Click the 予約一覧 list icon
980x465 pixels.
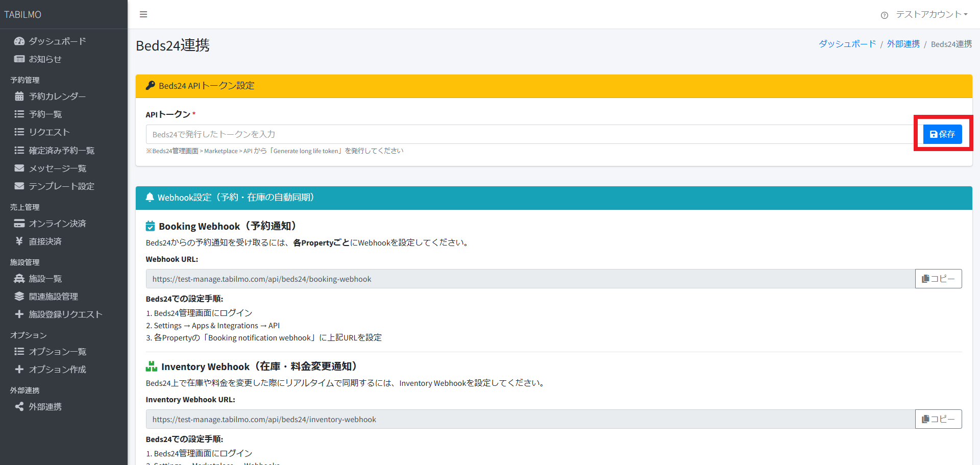[19, 114]
